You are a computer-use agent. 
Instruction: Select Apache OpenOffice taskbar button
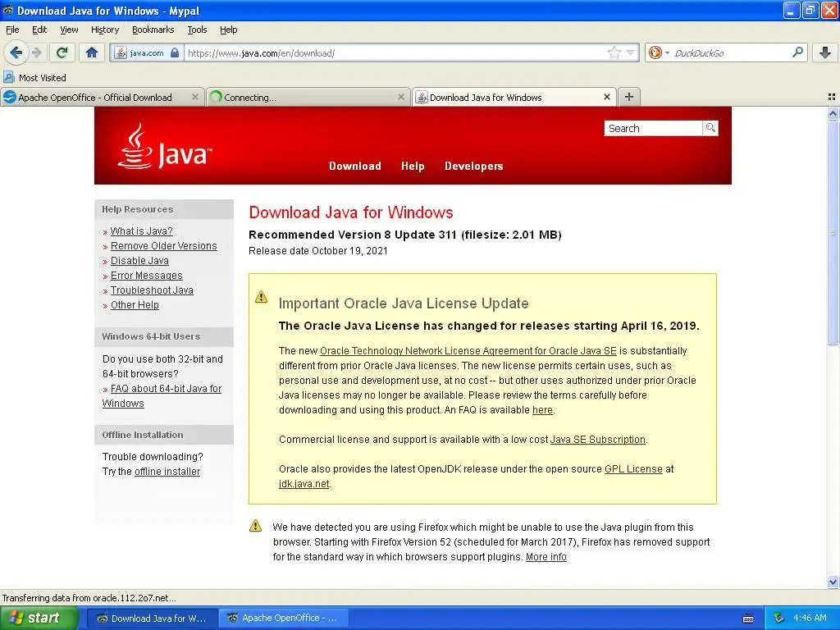click(x=283, y=619)
